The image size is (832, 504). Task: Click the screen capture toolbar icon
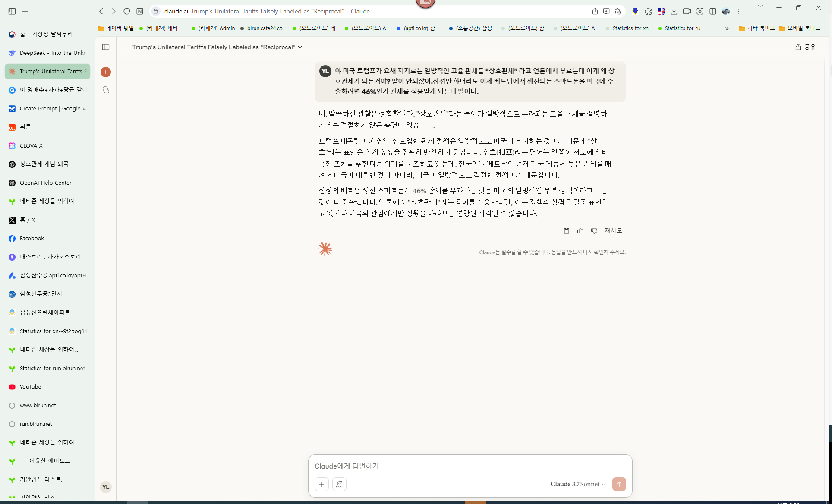[x=700, y=11]
